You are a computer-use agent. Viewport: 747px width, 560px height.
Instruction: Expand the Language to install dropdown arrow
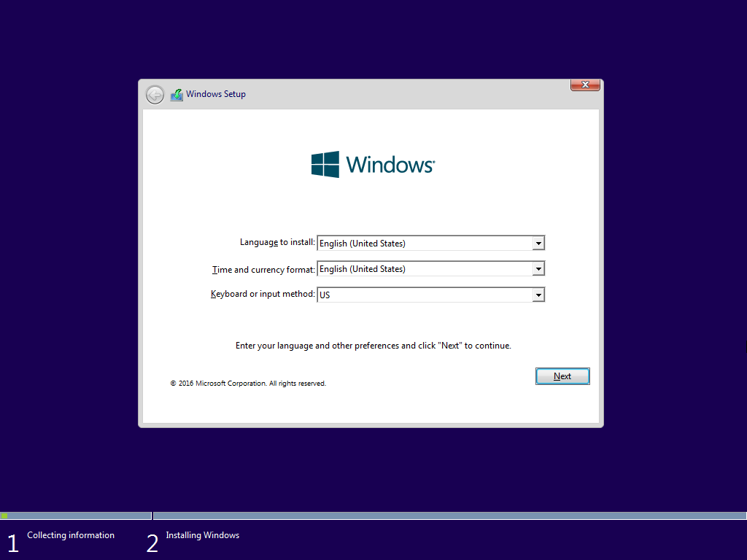pos(538,244)
